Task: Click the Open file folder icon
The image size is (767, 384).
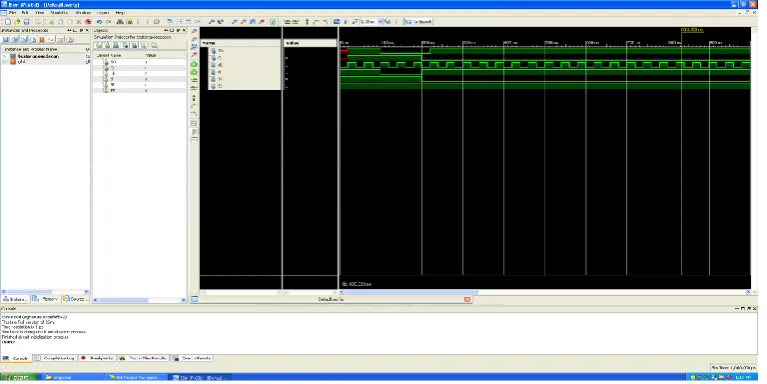Action: click(17, 22)
